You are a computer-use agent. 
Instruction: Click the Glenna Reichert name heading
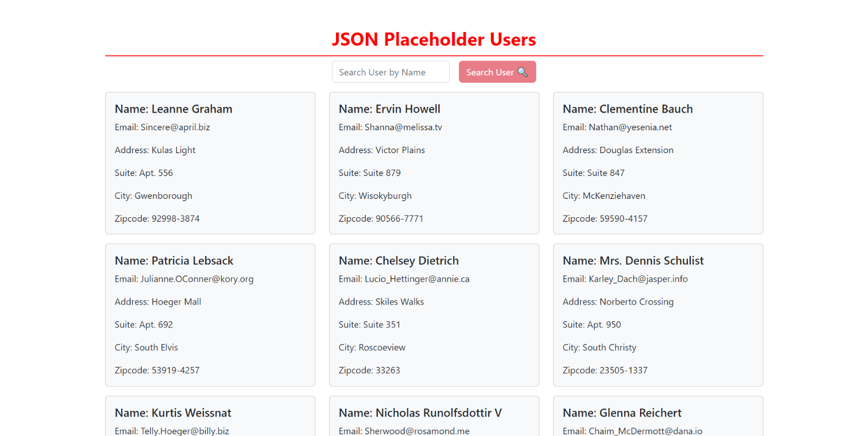coord(622,413)
